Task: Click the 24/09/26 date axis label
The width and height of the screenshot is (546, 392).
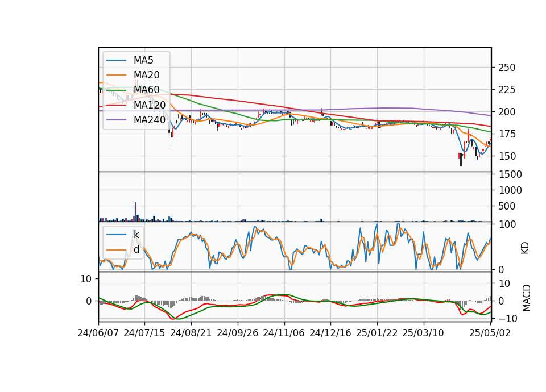Action: 238,333
